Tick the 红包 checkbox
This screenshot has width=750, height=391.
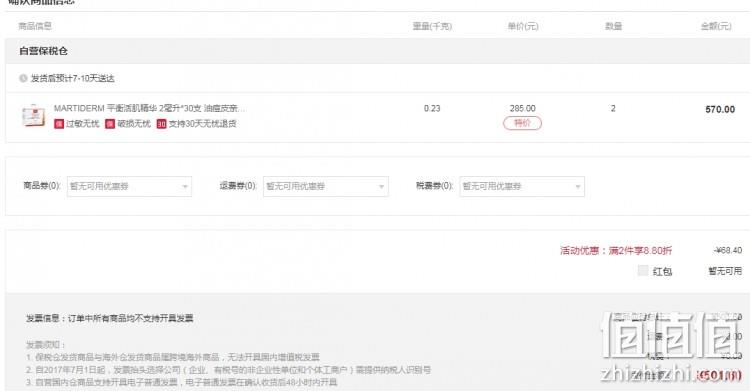click(x=643, y=271)
